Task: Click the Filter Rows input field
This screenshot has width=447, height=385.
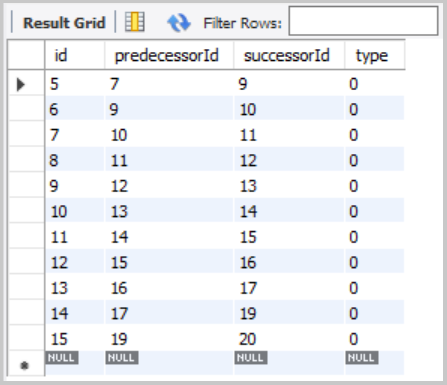Action: [x=363, y=21]
